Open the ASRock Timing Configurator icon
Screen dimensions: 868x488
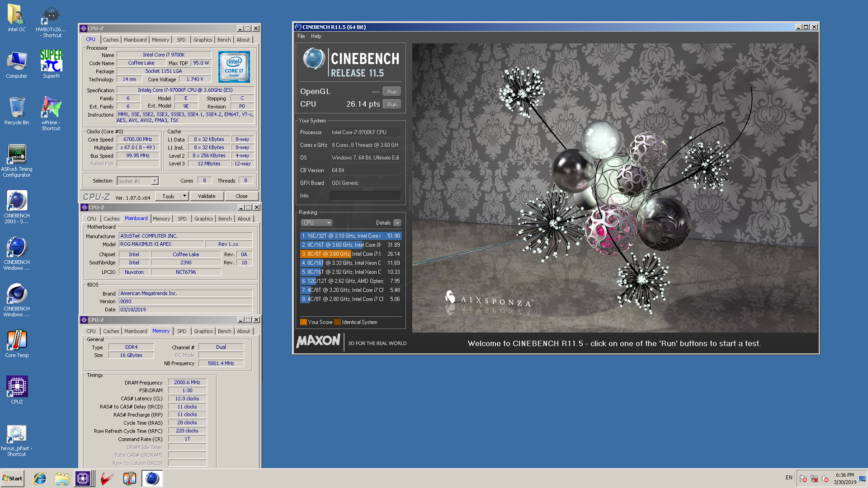(17, 161)
